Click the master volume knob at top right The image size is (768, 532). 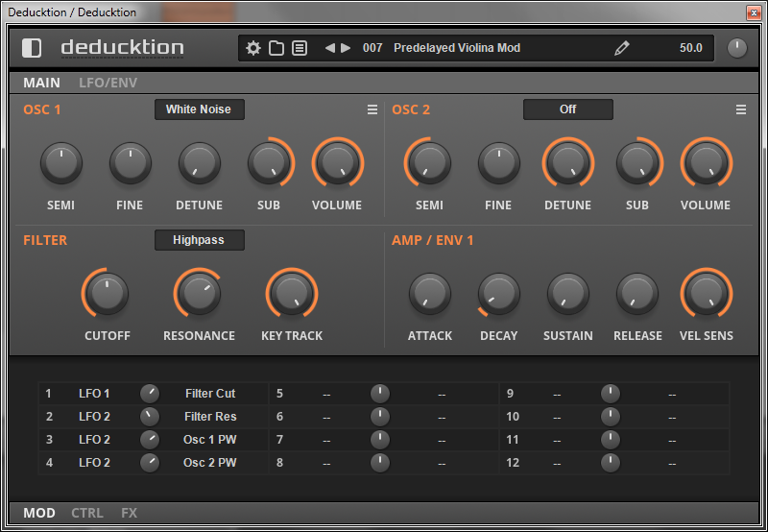736,48
